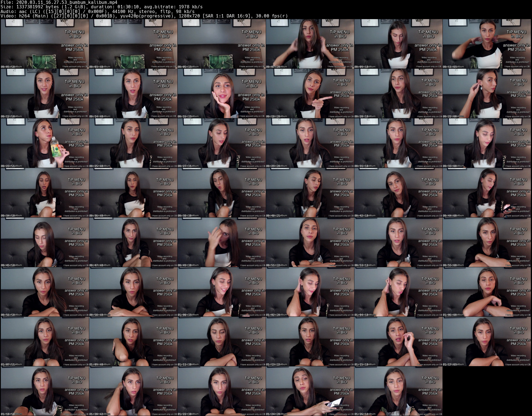Click the frame at 00:36:40
Viewport: 532px width, 416px height.
(133, 193)
